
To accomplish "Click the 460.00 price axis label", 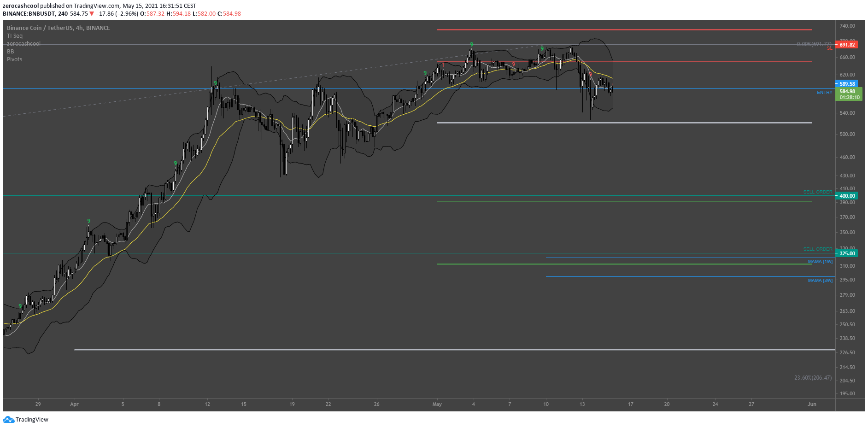I will point(847,157).
